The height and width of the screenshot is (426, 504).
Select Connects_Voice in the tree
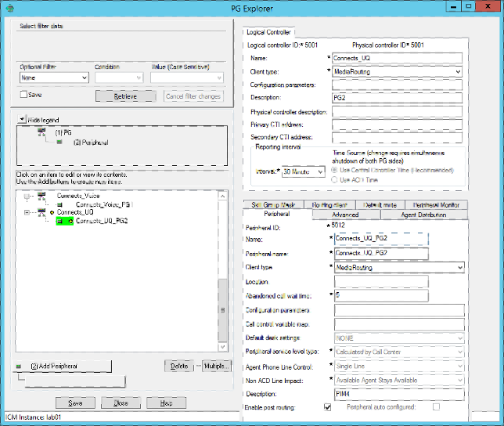pyautogui.click(x=78, y=196)
